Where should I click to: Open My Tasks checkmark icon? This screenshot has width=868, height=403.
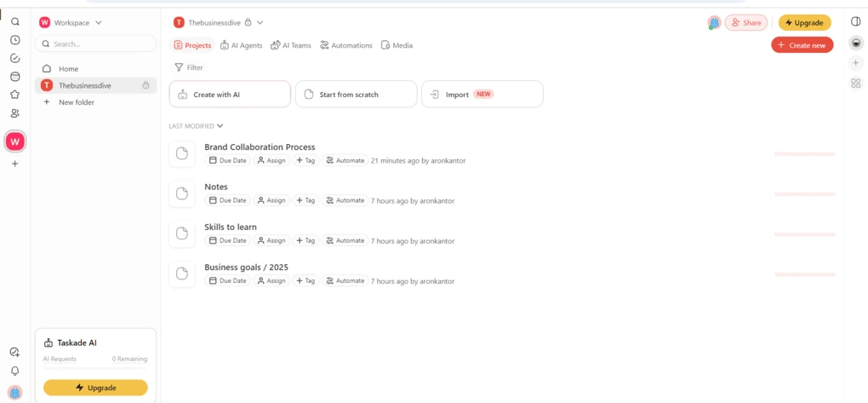(x=15, y=58)
